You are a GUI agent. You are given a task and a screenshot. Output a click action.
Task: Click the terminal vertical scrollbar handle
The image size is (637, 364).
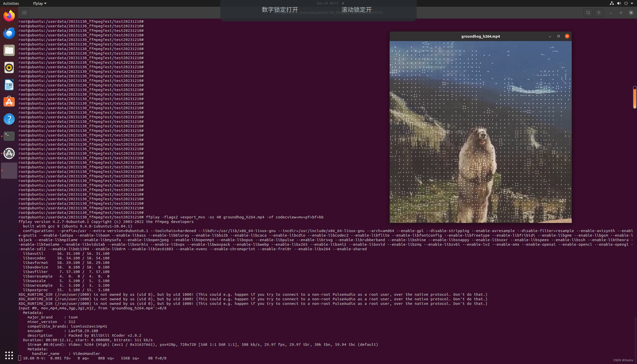coord(635,97)
